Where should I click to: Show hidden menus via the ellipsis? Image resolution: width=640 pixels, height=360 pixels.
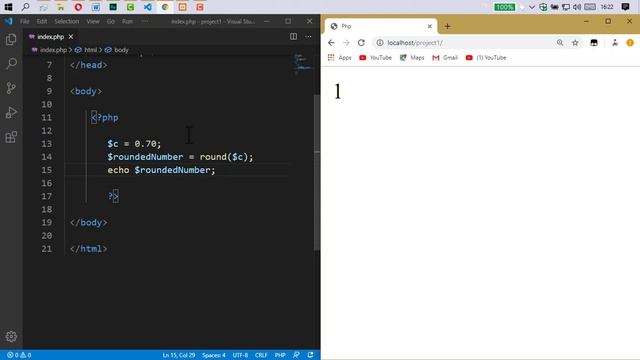click(145, 21)
